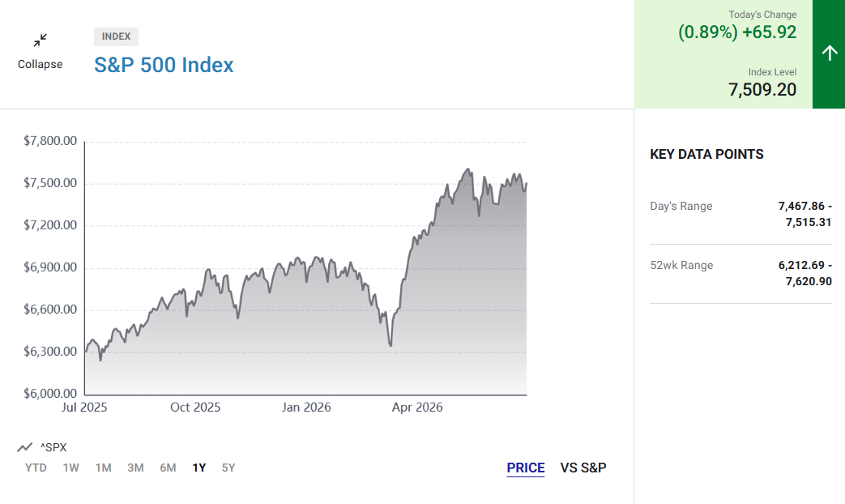Click the chart peak near May 2026
The image size is (845, 504).
(467, 169)
